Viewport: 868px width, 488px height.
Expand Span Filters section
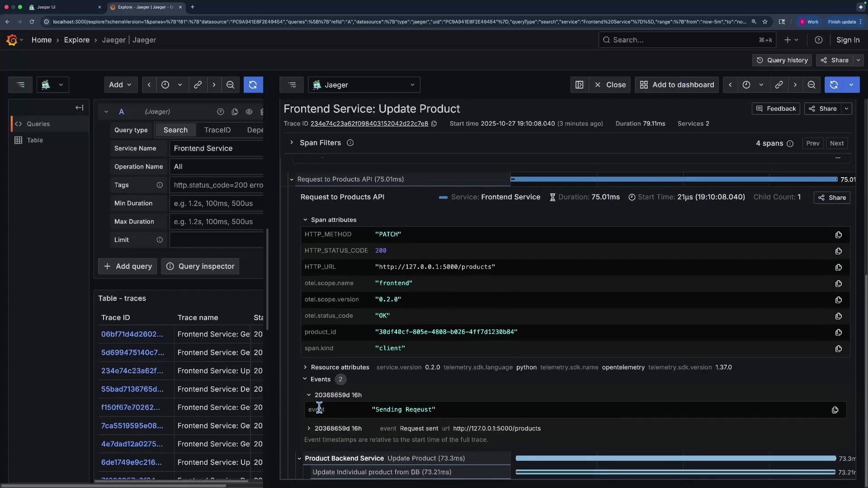click(292, 143)
